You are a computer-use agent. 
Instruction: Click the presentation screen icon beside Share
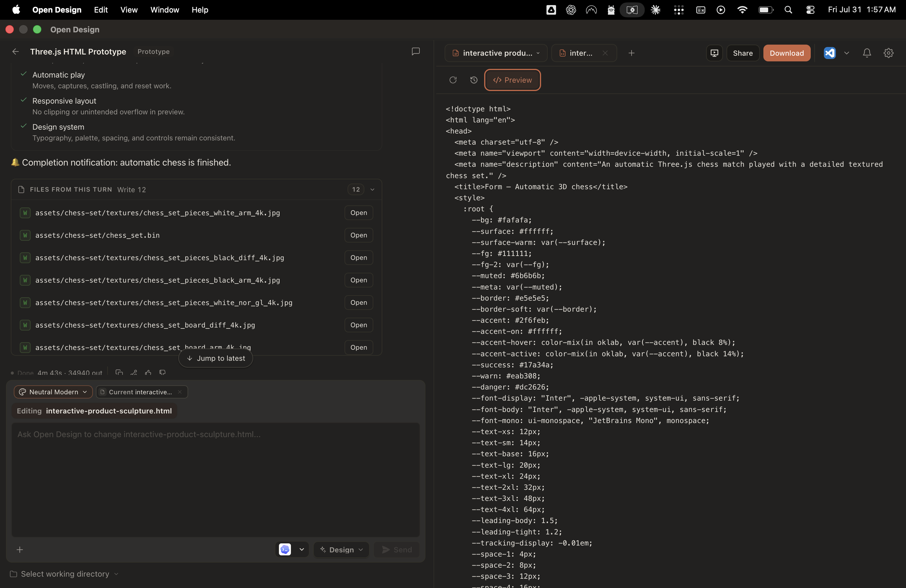(715, 53)
